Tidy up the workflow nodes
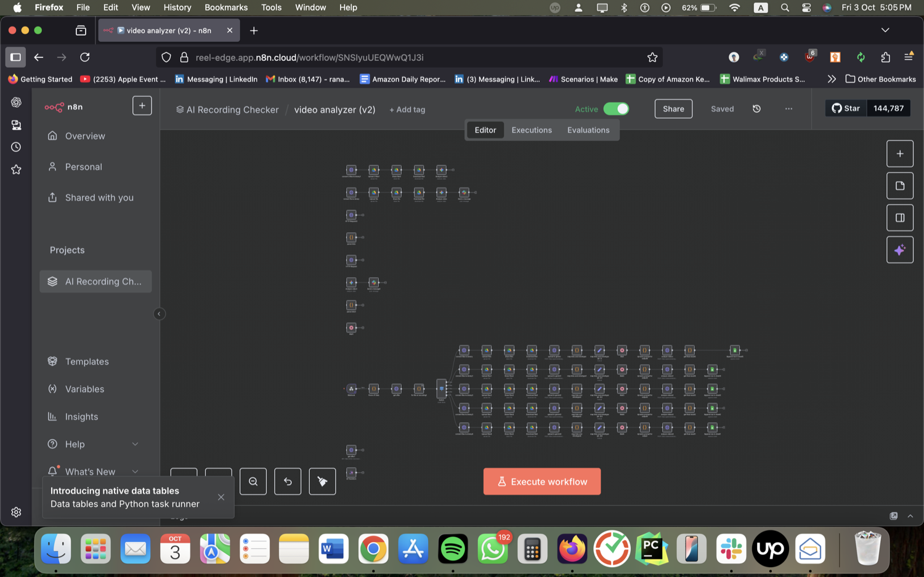The height and width of the screenshot is (577, 924). tap(322, 482)
